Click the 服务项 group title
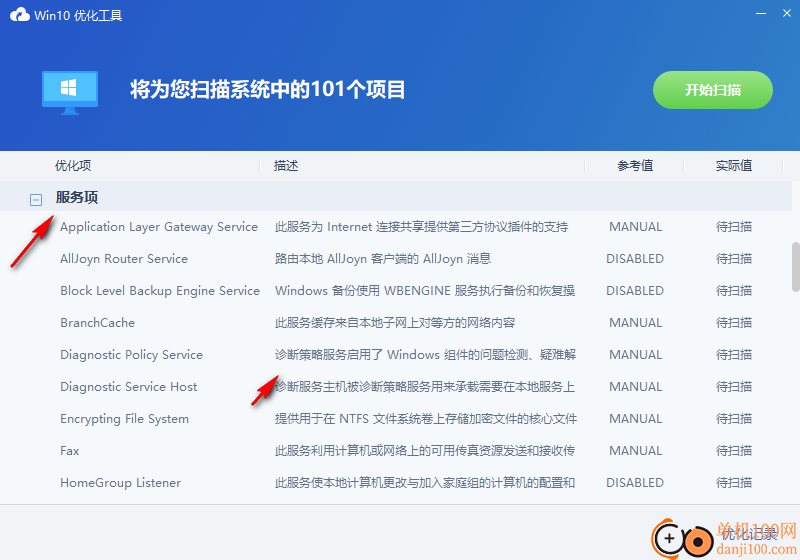 click(x=77, y=197)
